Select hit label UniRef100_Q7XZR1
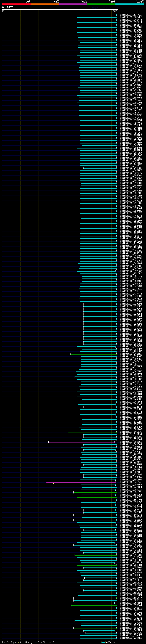 click(x=131, y=48)
